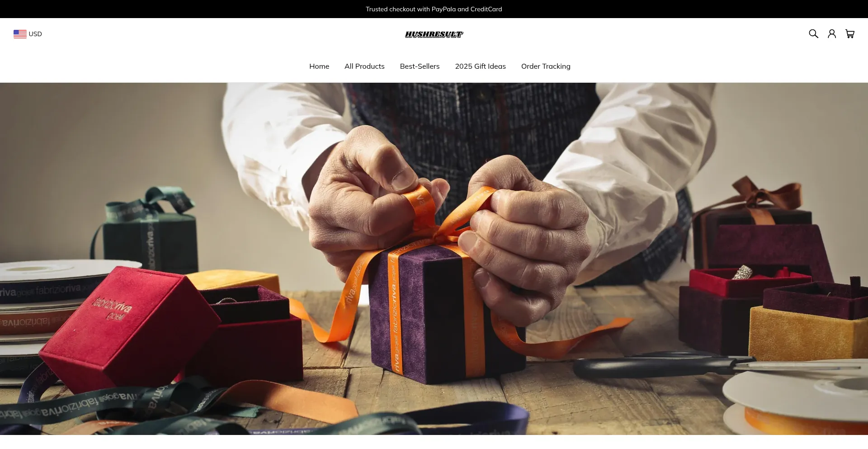Select Best-Sellers in the navigation

click(420, 66)
